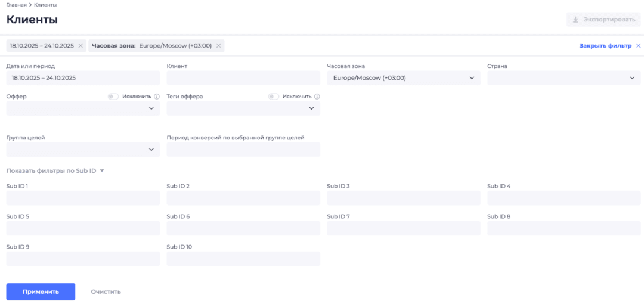Expand the Группа целей dropdown

(x=83, y=150)
